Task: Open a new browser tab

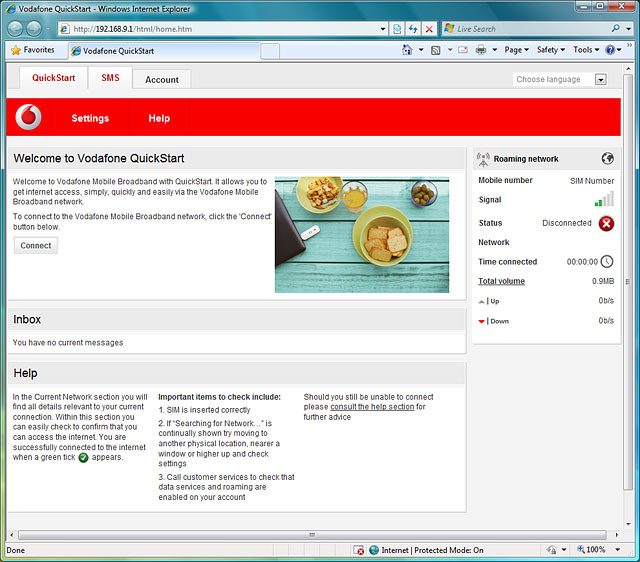Action: pyautogui.click(x=270, y=51)
